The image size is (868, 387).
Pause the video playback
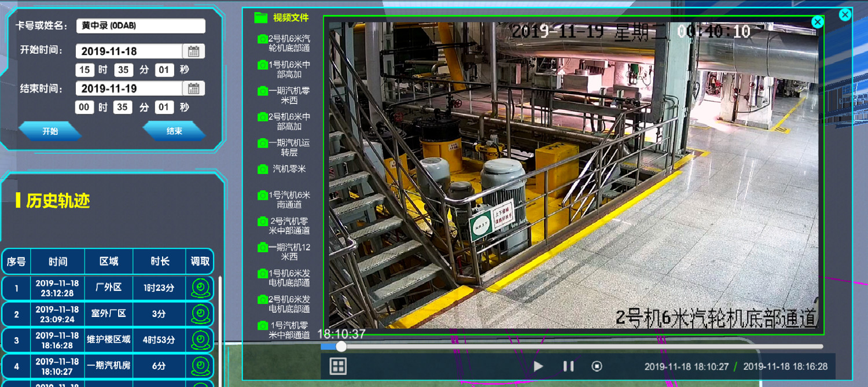tap(568, 366)
